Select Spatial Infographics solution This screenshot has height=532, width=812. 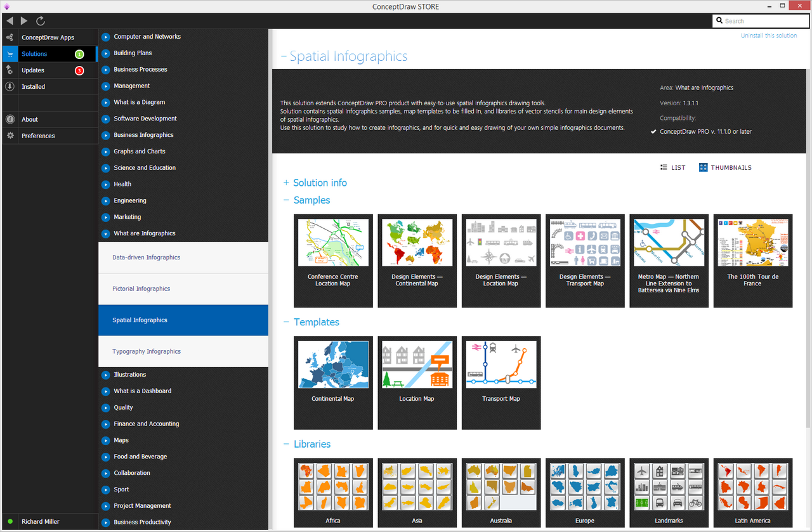[x=183, y=320]
